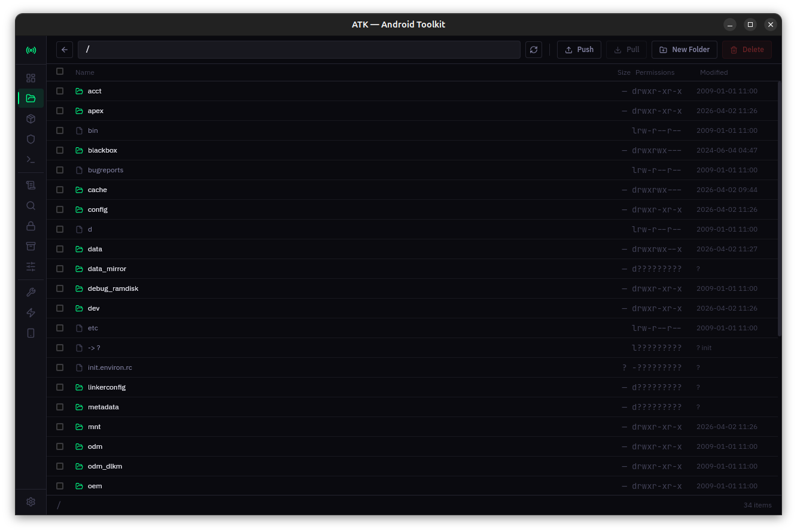Open the dashboard grid view in sidebar
797x532 pixels.
pyautogui.click(x=31, y=78)
